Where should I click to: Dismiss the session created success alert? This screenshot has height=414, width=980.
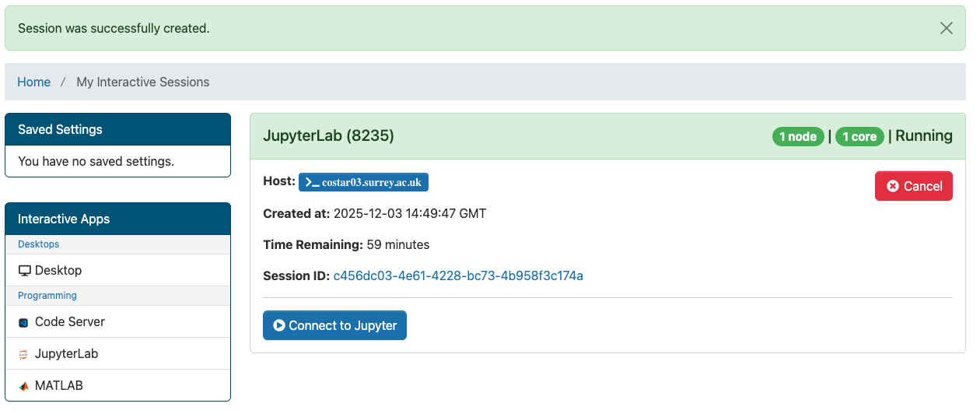click(x=946, y=28)
